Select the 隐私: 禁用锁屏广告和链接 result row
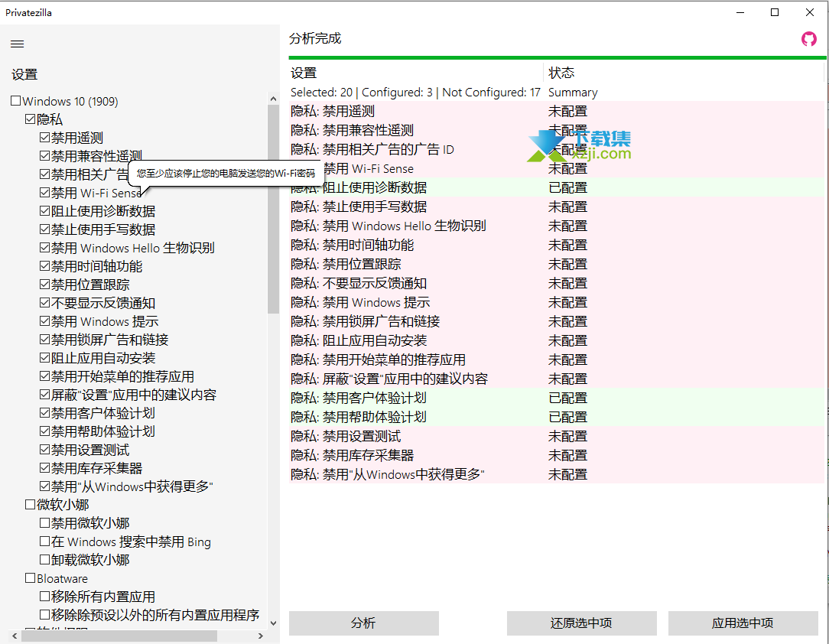This screenshot has width=829, height=644. pyautogui.click(x=557, y=321)
